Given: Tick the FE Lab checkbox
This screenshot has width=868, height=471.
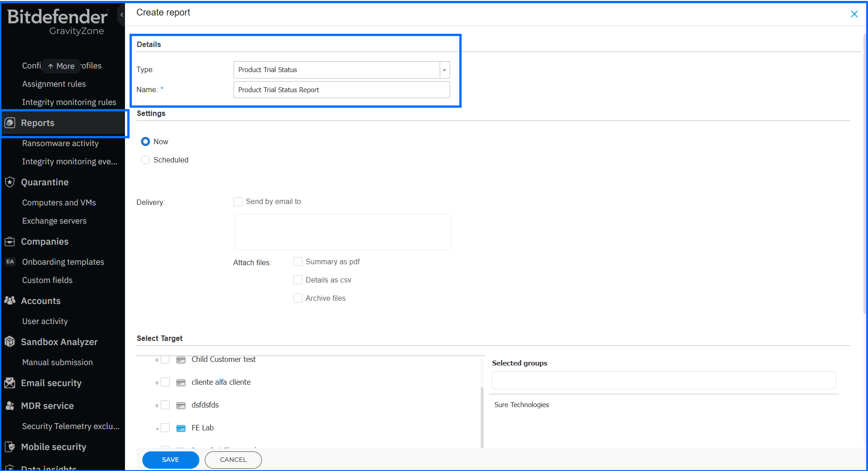Looking at the screenshot, I should (166, 428).
